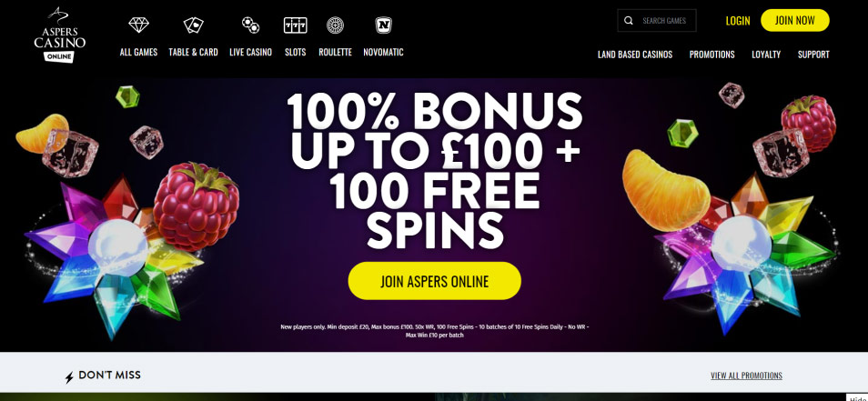Focus the Search Games field

[657, 21]
